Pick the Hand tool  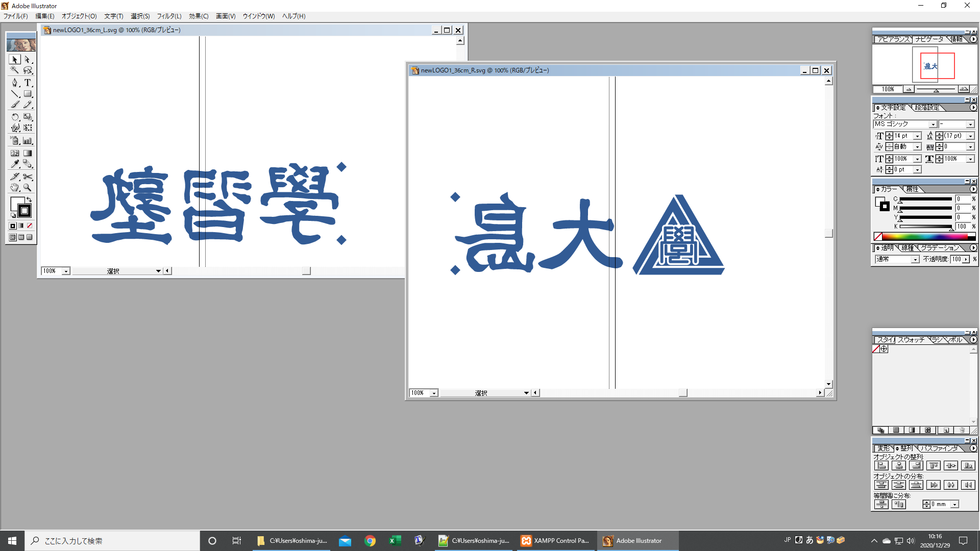tap(15, 187)
